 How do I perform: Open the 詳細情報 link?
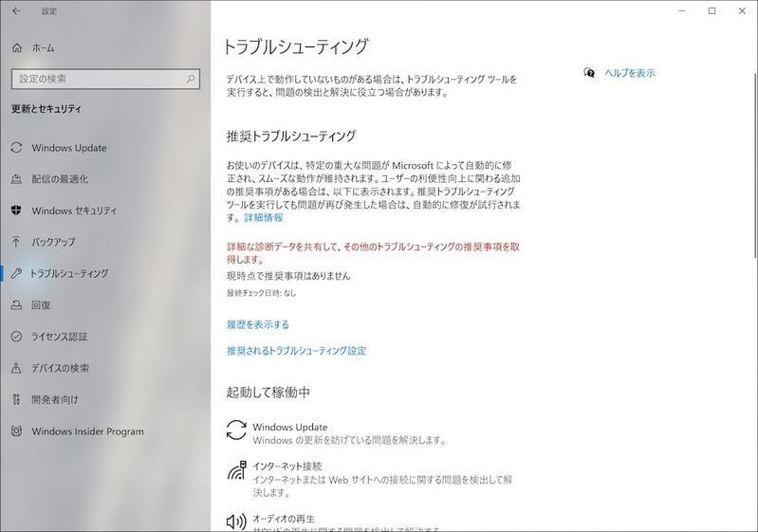click(x=264, y=217)
